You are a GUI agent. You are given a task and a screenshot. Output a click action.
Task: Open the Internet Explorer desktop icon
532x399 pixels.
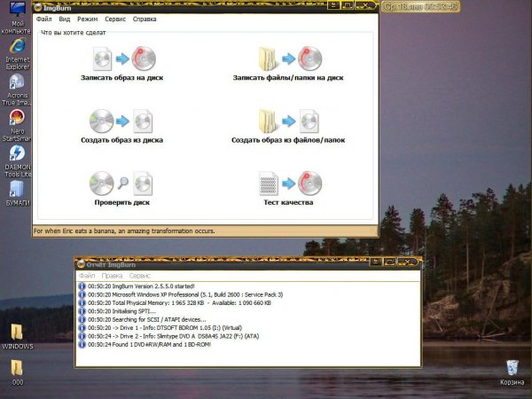[16, 46]
